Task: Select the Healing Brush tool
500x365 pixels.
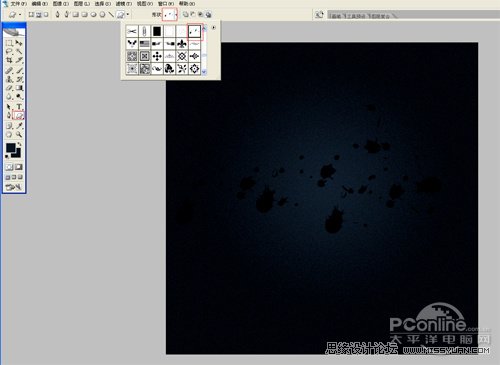Action: pyautogui.click(x=9, y=70)
